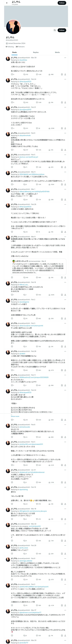Share the Mar 30 post
Image resolution: width=72 pixels, height=644 pixels.
click(65, 74)
